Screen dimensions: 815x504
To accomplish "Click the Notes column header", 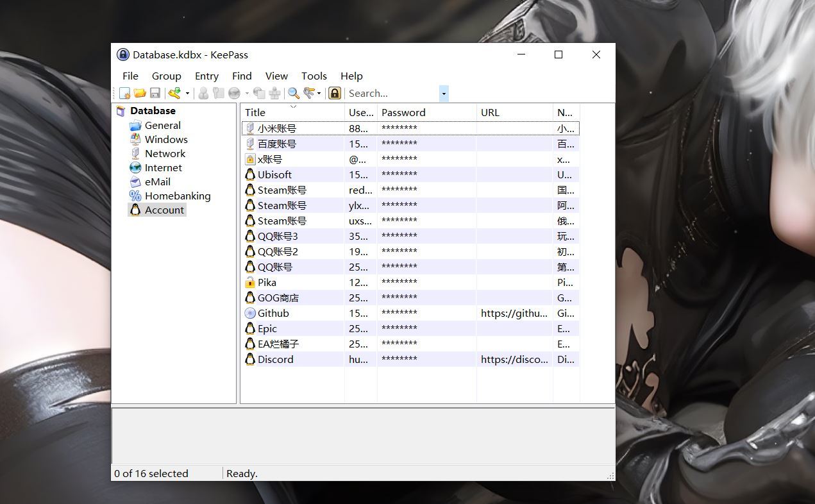I will point(566,112).
